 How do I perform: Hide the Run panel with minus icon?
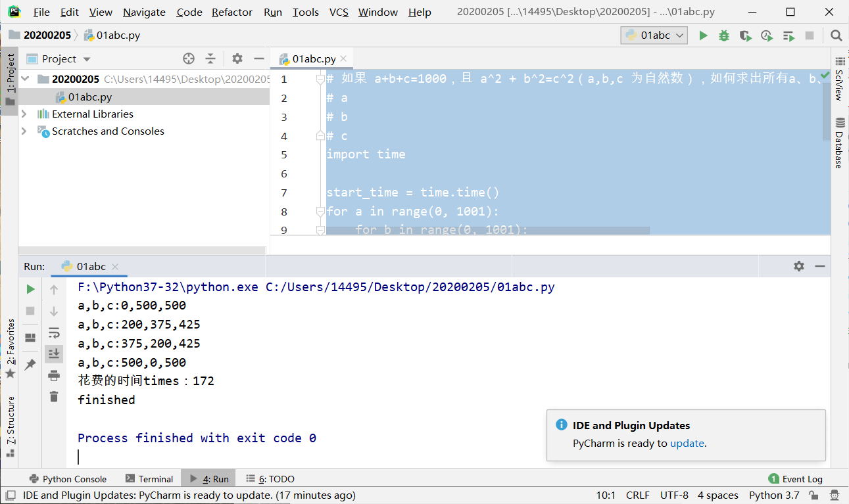pyautogui.click(x=820, y=266)
